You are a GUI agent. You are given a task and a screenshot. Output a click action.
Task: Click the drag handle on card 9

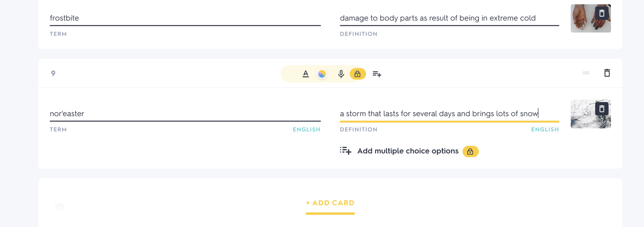pos(586,73)
